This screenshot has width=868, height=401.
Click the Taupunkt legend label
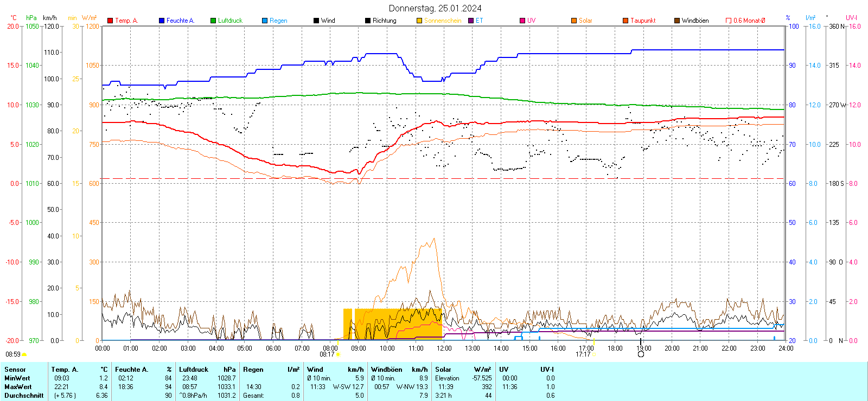click(643, 21)
